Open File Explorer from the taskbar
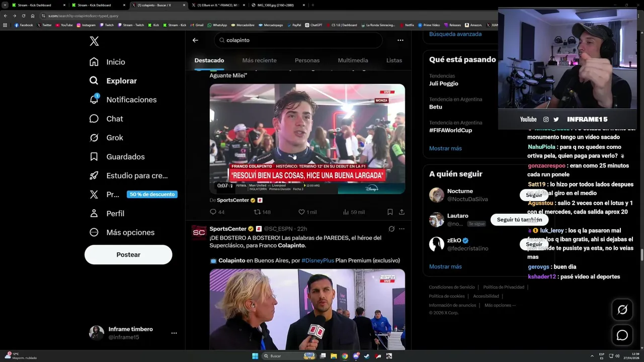Viewport: 644px width, 362px height. tap(334, 356)
